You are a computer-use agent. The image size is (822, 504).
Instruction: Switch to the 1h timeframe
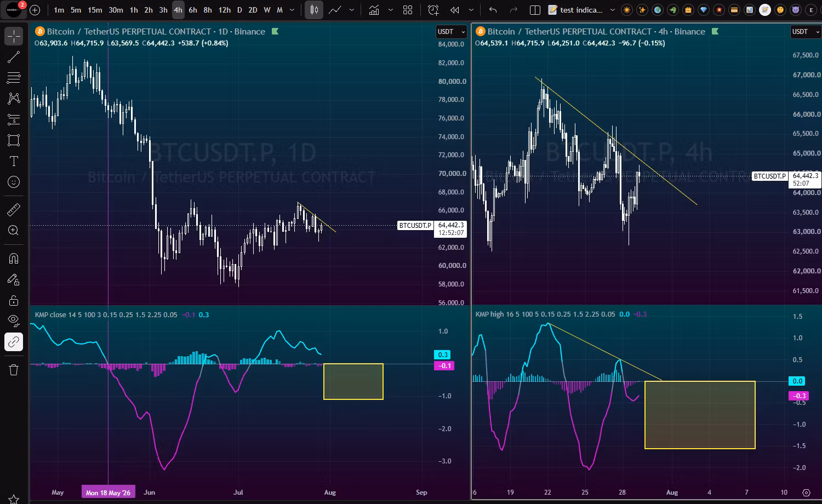(134, 10)
